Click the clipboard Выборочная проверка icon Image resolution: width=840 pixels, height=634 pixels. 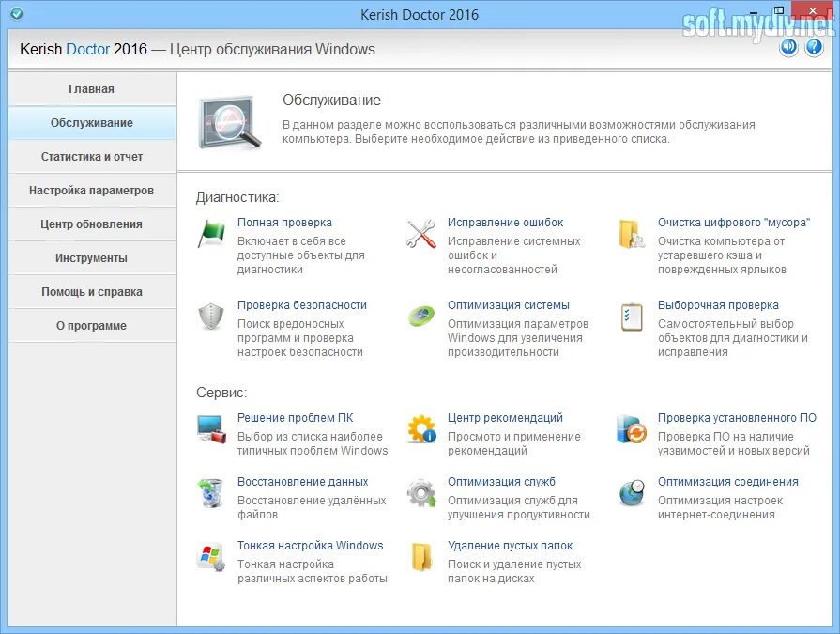pyautogui.click(x=632, y=317)
